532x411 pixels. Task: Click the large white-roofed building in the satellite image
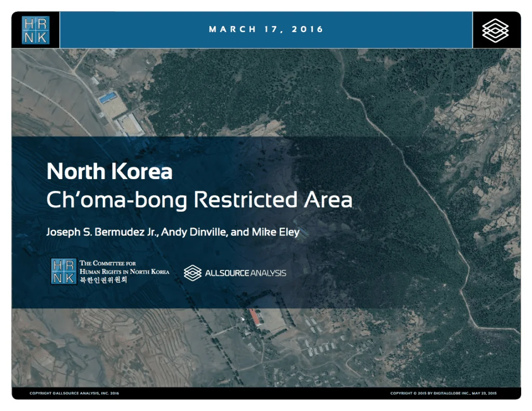130,124
